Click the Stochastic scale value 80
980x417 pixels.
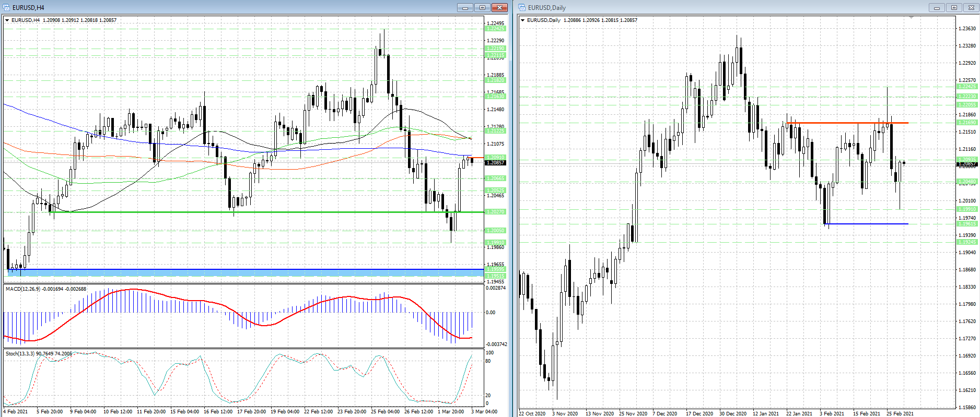click(x=488, y=361)
